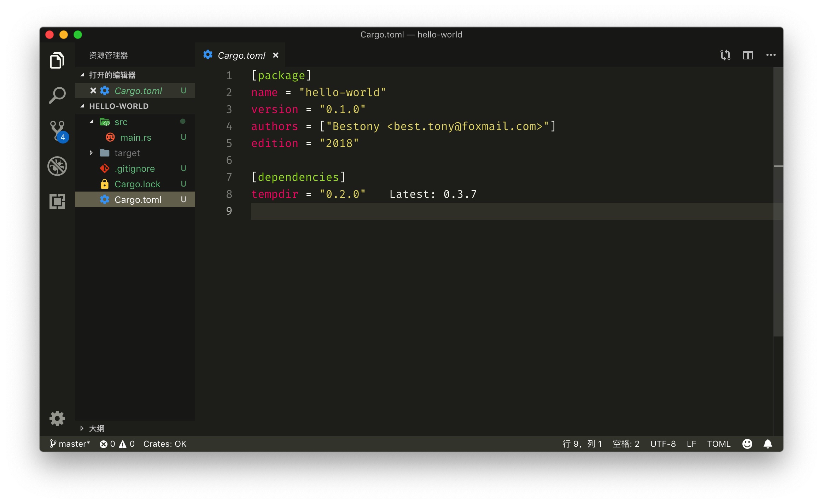The image size is (823, 504).
Task: Change the LF end of line selector
Action: (691, 444)
